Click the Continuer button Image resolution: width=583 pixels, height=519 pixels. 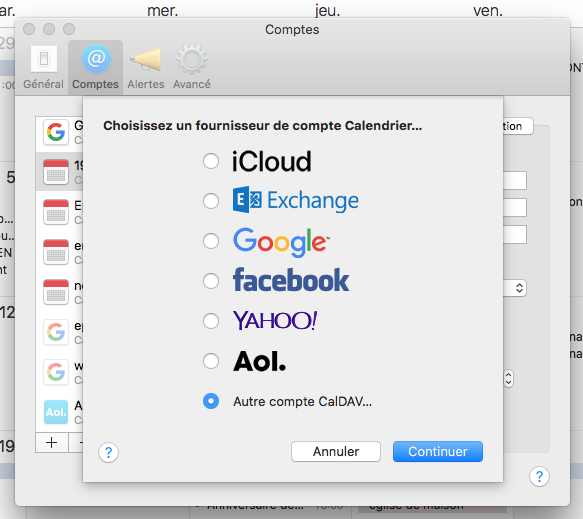coord(438,451)
